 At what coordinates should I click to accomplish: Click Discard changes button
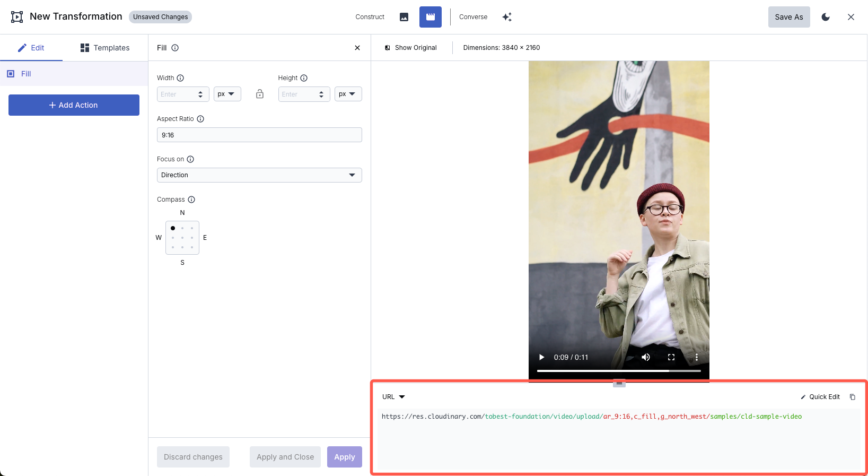pos(193,457)
